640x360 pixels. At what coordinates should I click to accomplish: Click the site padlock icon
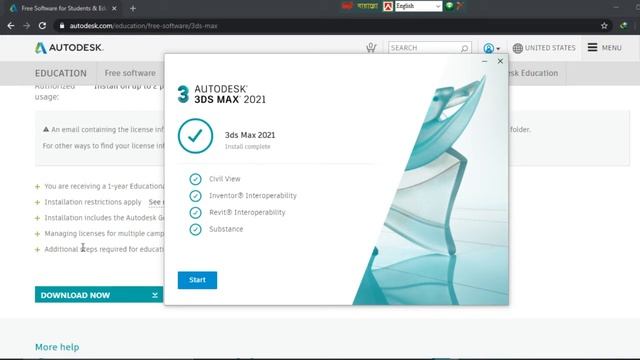[x=62, y=26]
